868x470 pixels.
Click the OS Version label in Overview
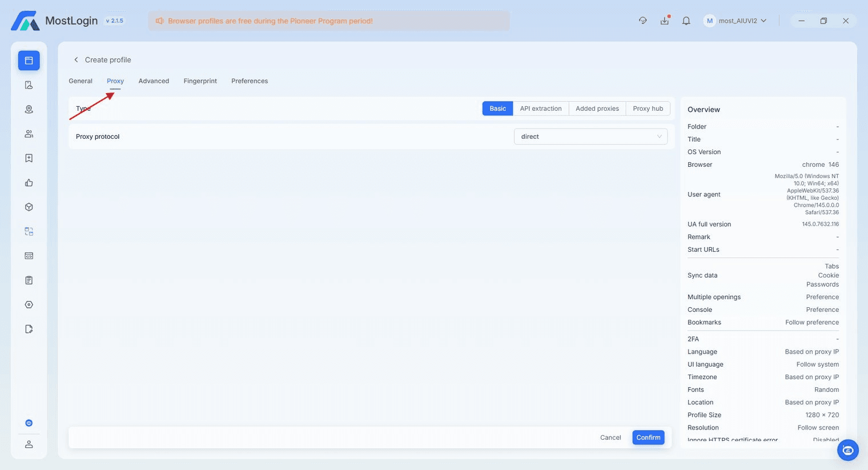(704, 152)
